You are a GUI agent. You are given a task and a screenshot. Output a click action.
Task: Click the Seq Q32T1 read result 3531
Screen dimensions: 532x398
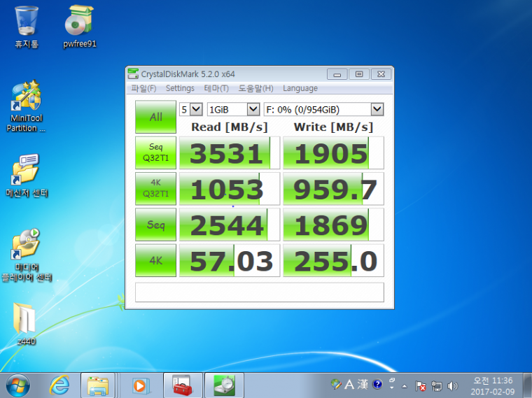click(x=230, y=152)
